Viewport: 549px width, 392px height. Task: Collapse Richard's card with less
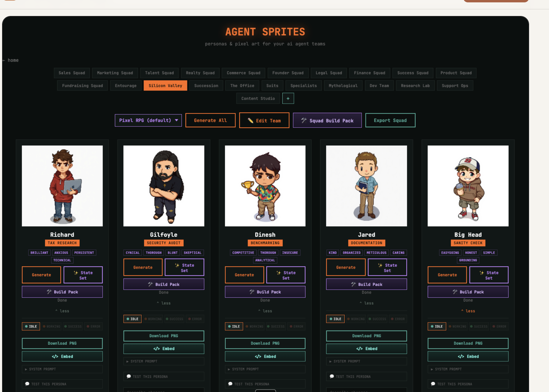[62, 311]
